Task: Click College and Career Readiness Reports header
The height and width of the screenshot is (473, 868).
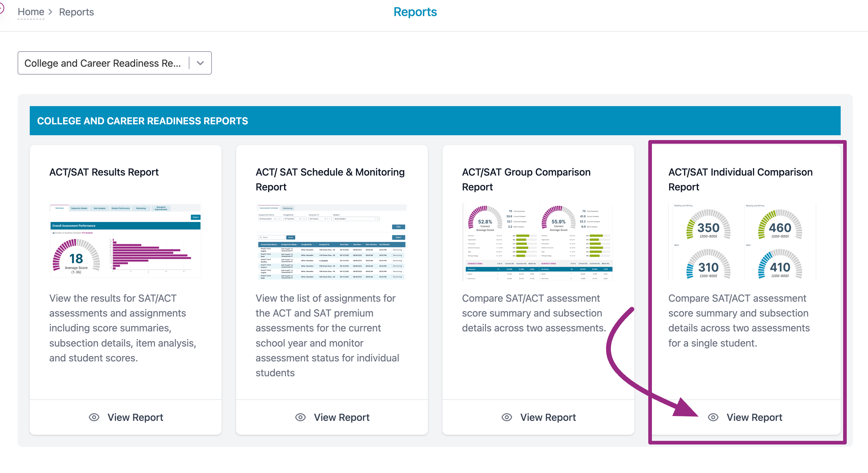Action: 143,120
